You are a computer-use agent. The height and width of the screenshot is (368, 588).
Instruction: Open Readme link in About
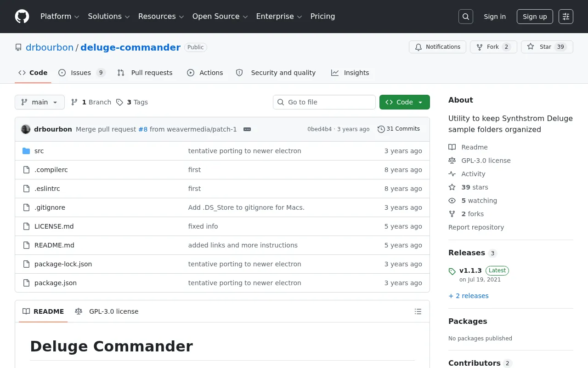(x=468, y=147)
